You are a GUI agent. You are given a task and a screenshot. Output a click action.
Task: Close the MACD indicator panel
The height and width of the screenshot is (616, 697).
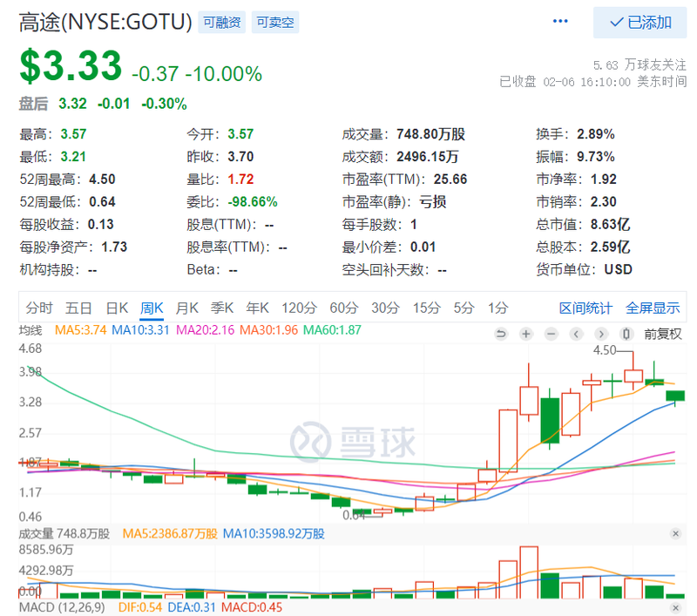676,607
